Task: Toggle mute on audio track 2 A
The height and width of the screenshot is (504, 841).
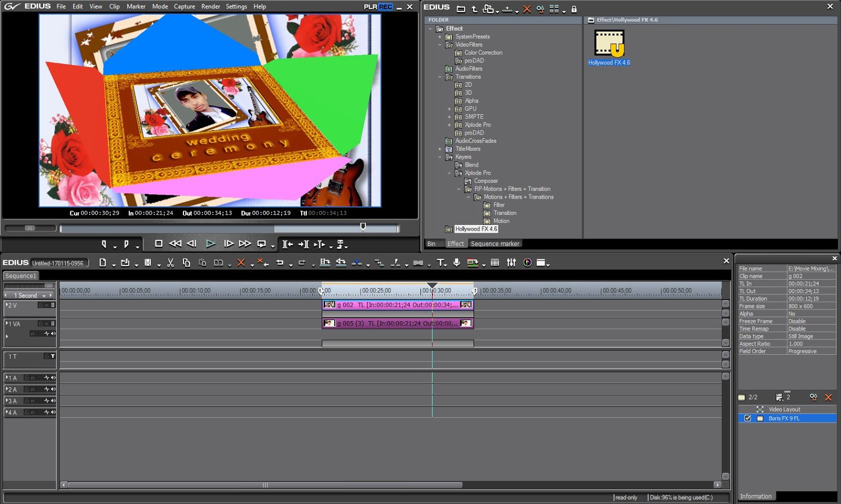Action: 53,389
